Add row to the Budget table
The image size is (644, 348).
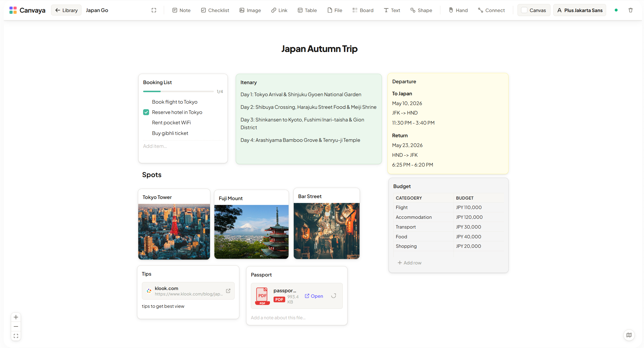click(x=409, y=263)
